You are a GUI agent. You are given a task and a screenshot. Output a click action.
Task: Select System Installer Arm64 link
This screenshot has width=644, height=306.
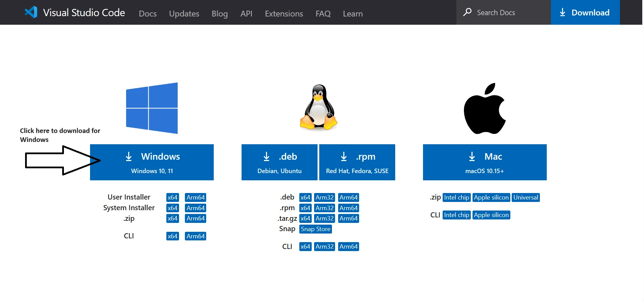[x=196, y=208]
